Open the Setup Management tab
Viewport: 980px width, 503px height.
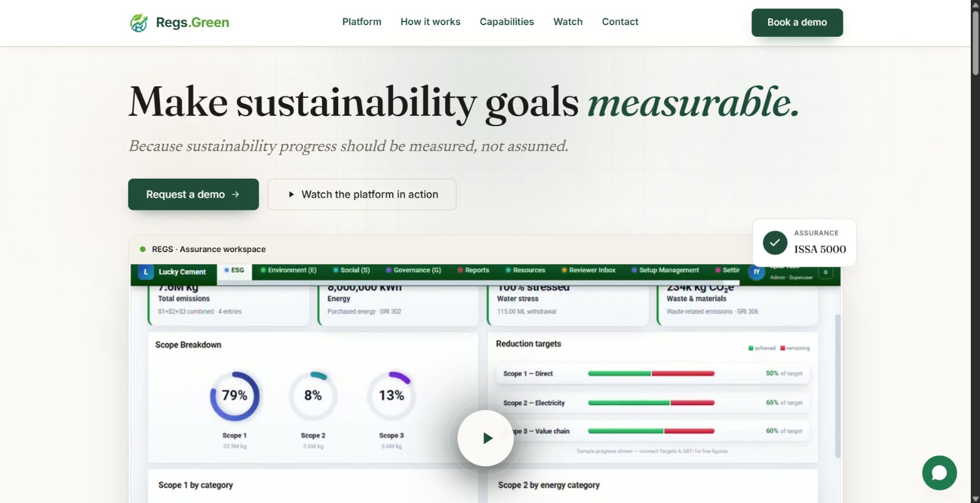pyautogui.click(x=665, y=270)
